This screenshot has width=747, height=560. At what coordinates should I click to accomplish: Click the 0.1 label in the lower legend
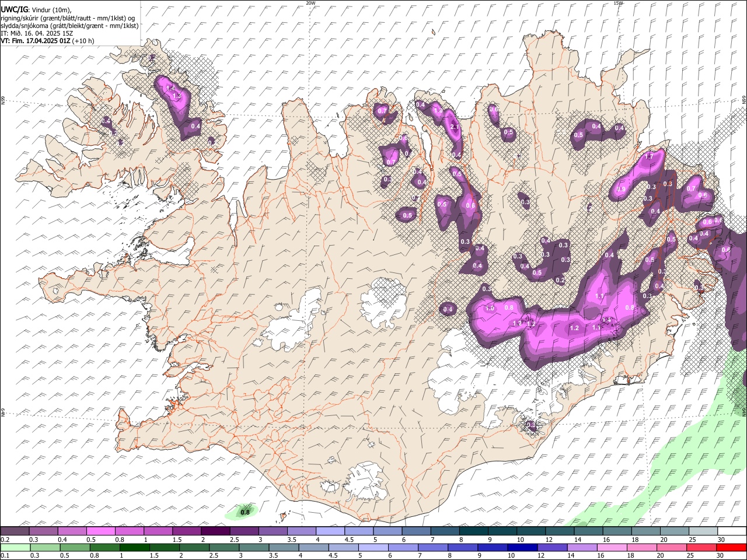5,555
